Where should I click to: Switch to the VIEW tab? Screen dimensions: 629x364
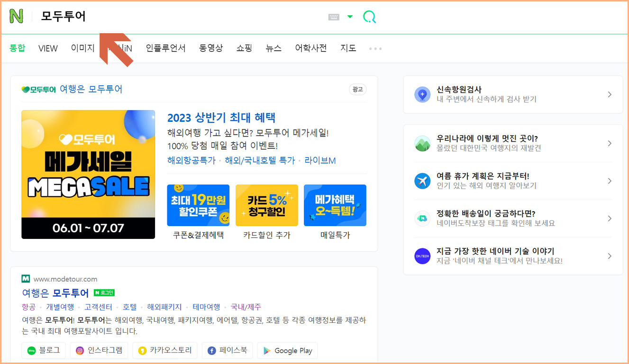tap(48, 48)
